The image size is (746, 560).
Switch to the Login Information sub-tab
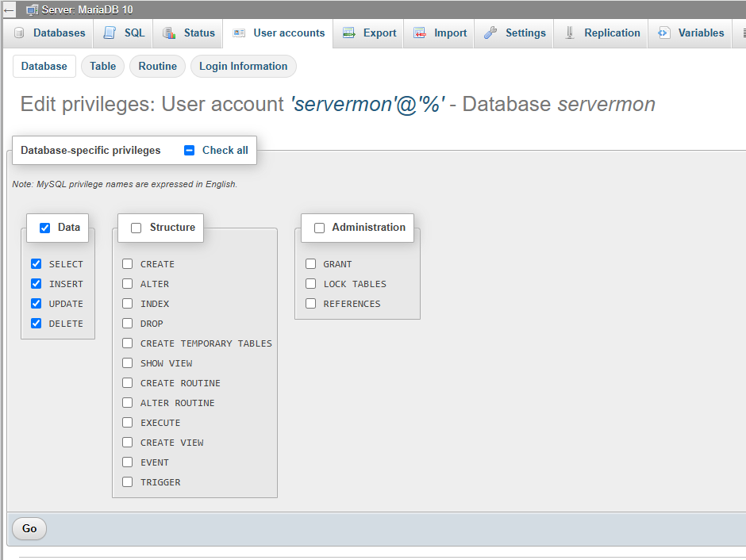click(x=243, y=66)
